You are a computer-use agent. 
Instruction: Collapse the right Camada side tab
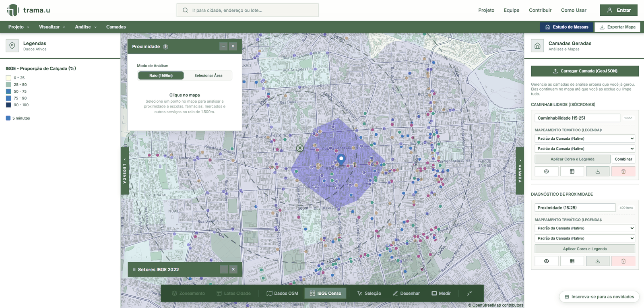point(520,171)
